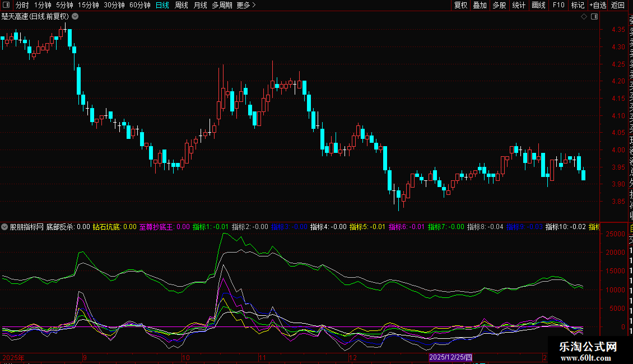Toggle the left sidebar panel icon
This screenshot has height=364, width=633.
[6, 6]
